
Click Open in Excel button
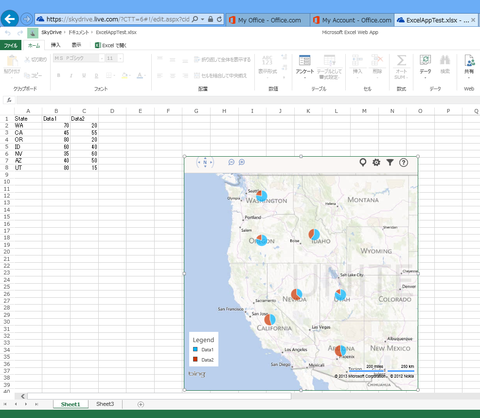coord(111,45)
